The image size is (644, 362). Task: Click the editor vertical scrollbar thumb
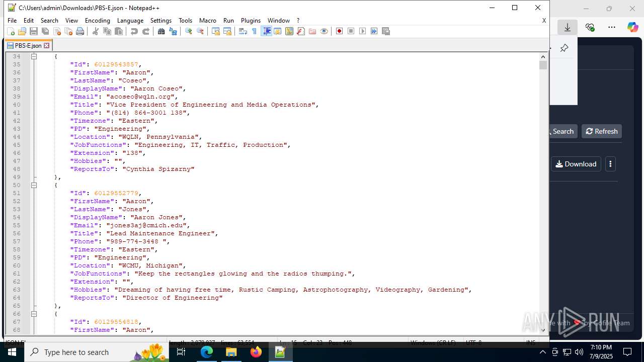[x=543, y=65]
